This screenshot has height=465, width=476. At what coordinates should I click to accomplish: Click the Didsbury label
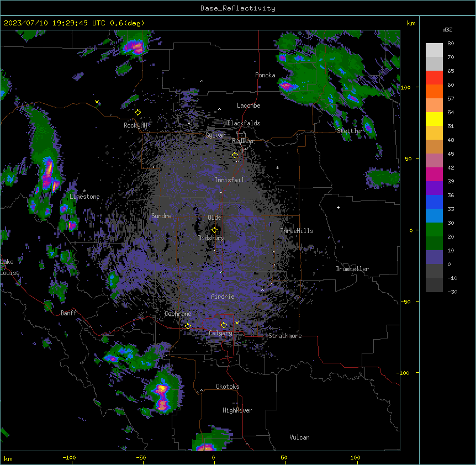pos(211,238)
